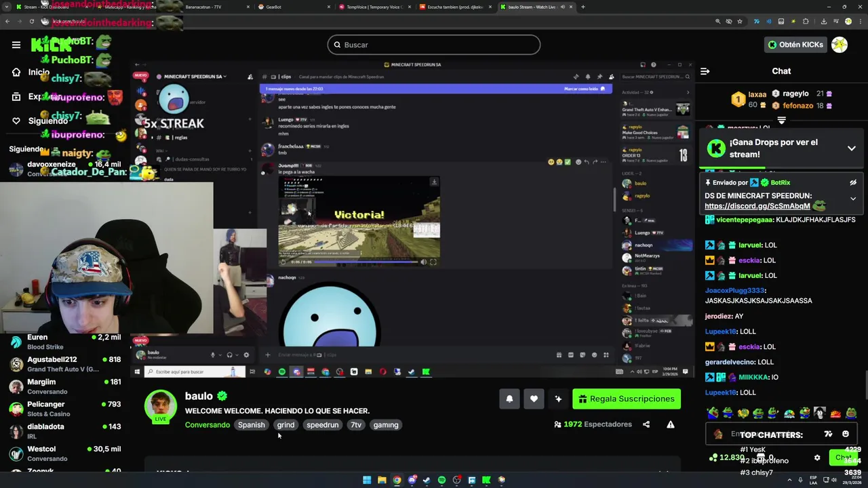Image resolution: width=868 pixels, height=488 pixels.
Task: Open the system volume control in tray
Action: [x=835, y=480]
